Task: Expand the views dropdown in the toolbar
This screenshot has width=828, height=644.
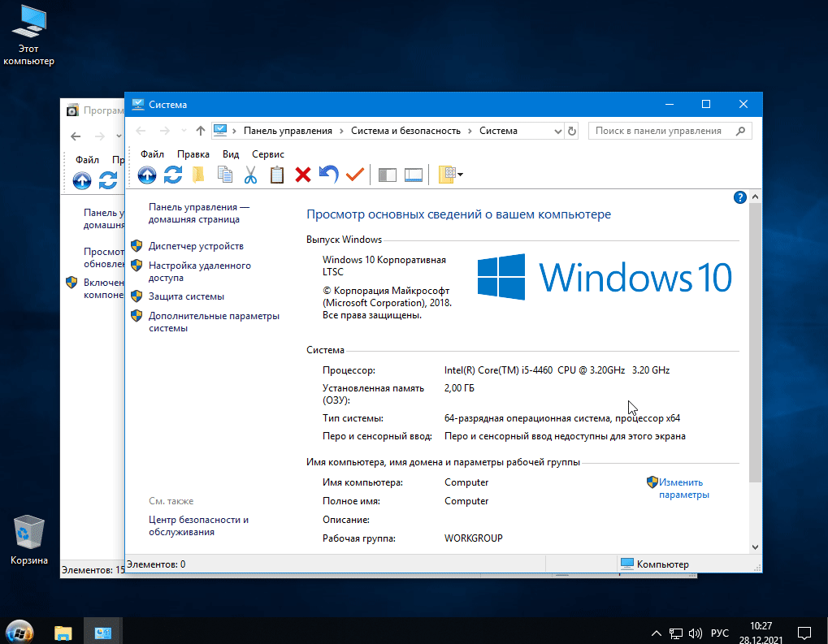Action: (461, 175)
